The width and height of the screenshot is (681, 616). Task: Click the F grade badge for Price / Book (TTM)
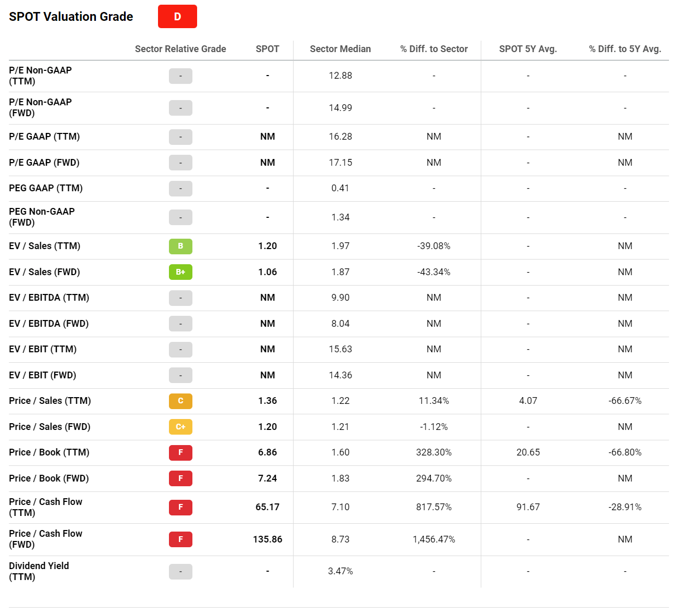(180, 452)
